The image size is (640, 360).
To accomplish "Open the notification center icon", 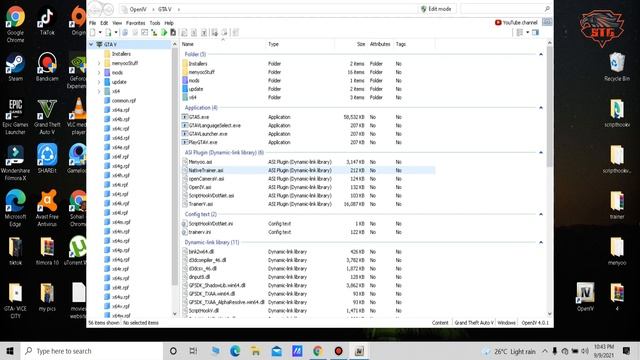I will click(627, 351).
